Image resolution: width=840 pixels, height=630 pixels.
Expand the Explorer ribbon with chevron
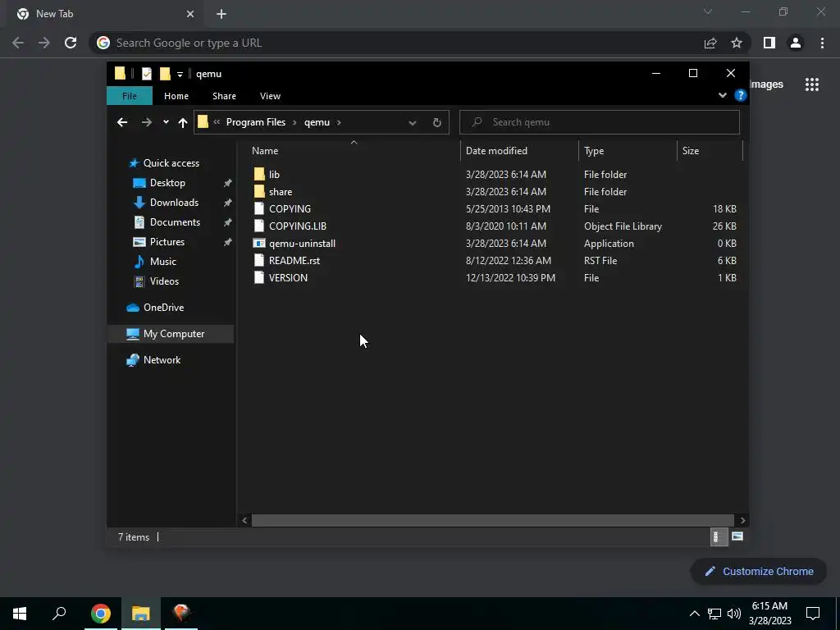pyautogui.click(x=722, y=95)
